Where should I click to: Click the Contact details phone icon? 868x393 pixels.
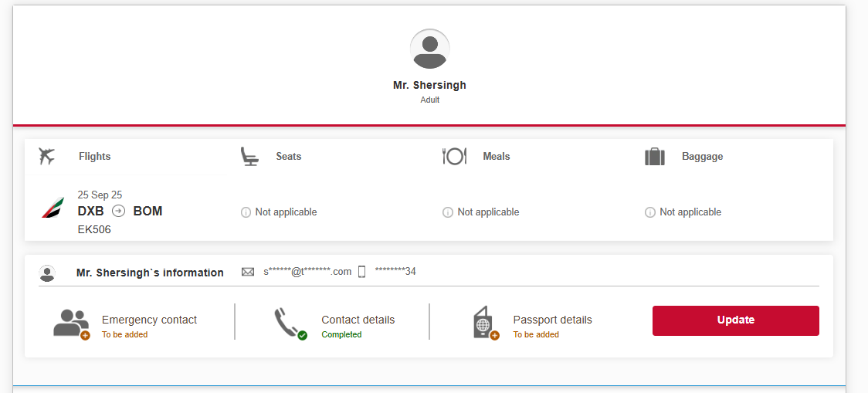click(290, 324)
